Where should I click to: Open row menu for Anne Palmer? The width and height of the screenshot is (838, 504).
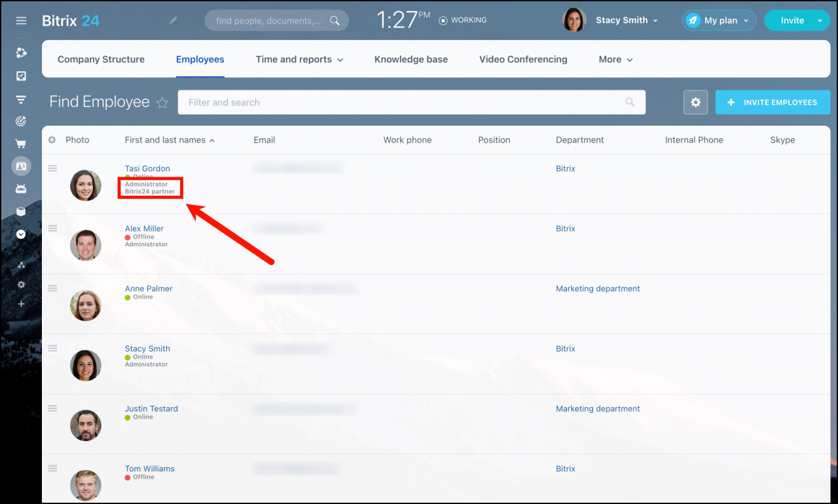click(52, 288)
